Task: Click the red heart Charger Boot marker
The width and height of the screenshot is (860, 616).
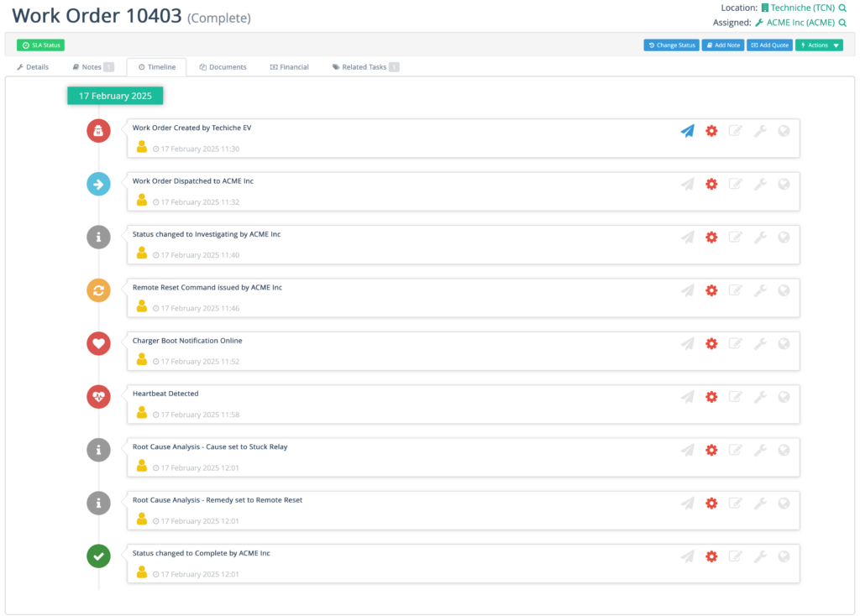Action: [x=99, y=343]
